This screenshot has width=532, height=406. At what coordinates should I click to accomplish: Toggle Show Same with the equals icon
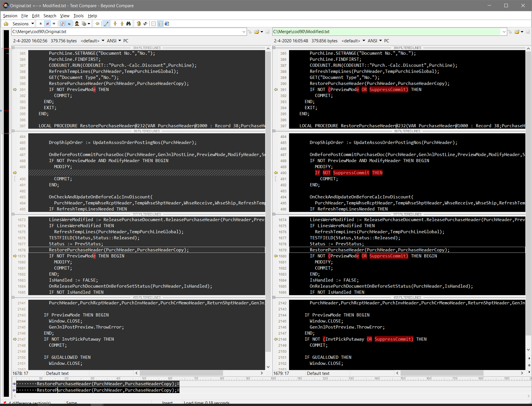tap(54, 24)
